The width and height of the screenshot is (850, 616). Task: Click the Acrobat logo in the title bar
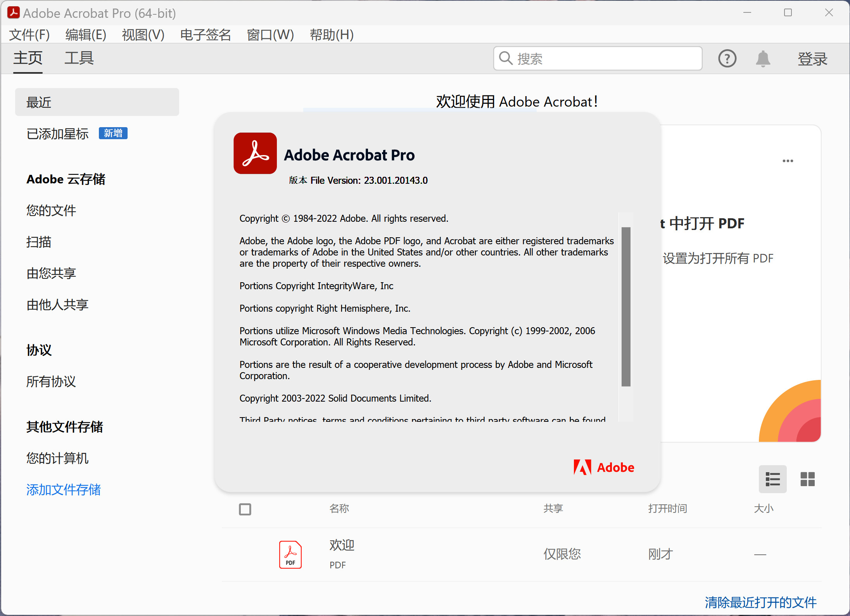[x=14, y=13]
